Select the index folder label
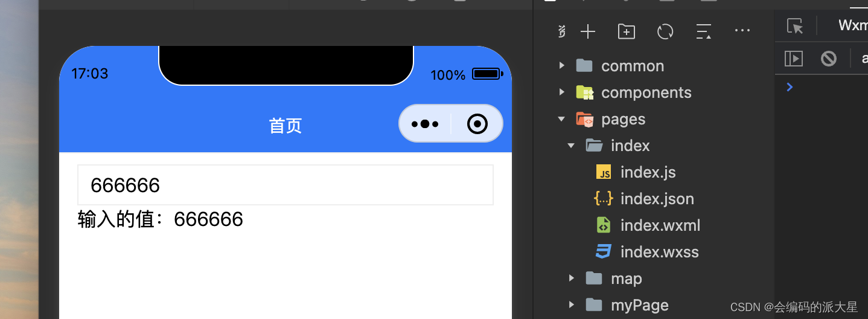 coord(630,146)
